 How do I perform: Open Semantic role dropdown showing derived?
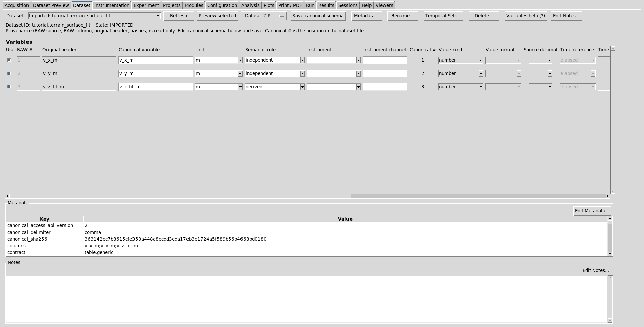pos(302,87)
